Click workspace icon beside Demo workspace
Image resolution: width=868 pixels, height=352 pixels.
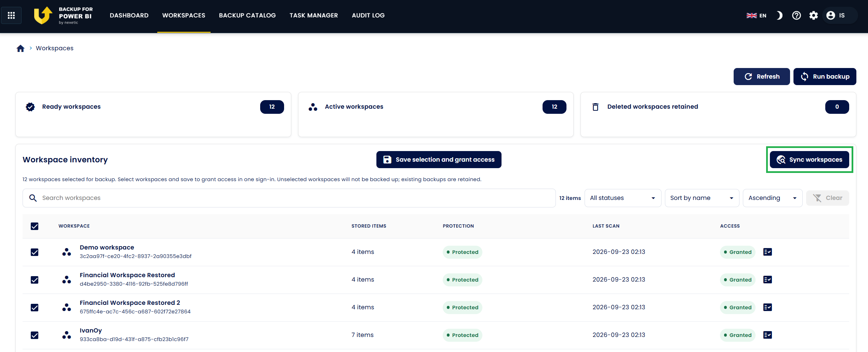[67, 252]
